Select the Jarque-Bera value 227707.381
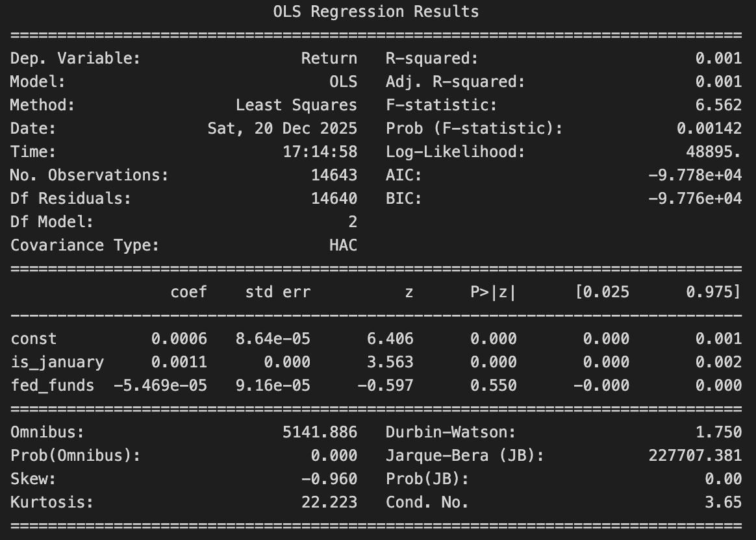Image resolution: width=756 pixels, height=540 pixels. [694, 456]
